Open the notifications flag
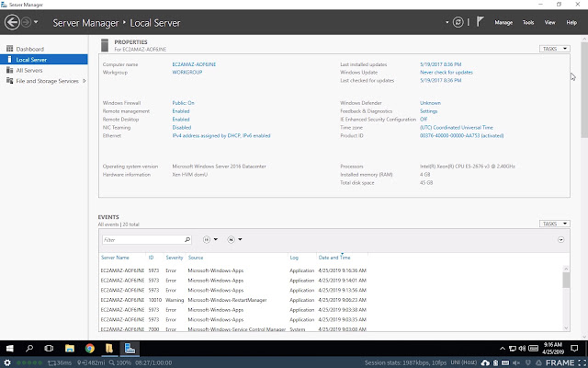 pyautogui.click(x=480, y=21)
